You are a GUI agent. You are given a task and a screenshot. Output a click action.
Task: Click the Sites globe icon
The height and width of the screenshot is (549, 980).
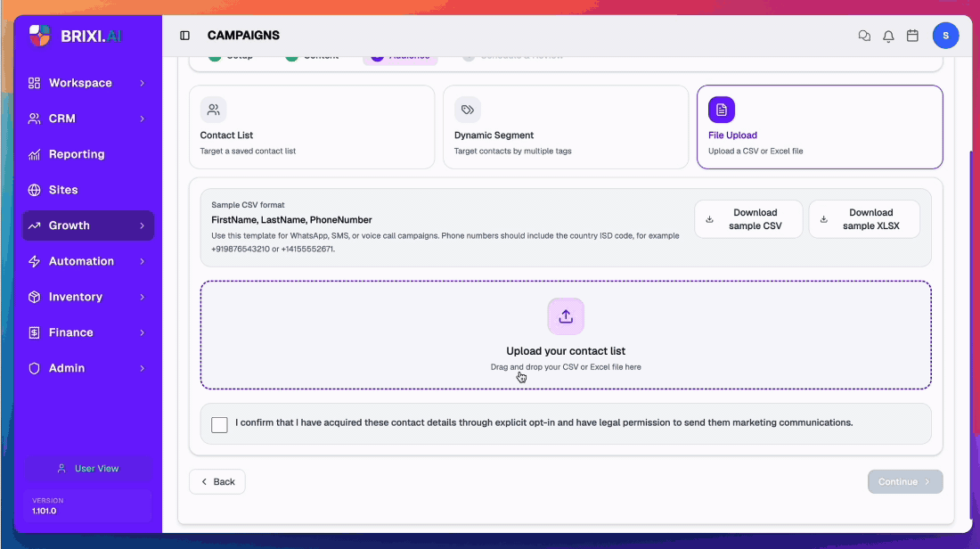35,190
